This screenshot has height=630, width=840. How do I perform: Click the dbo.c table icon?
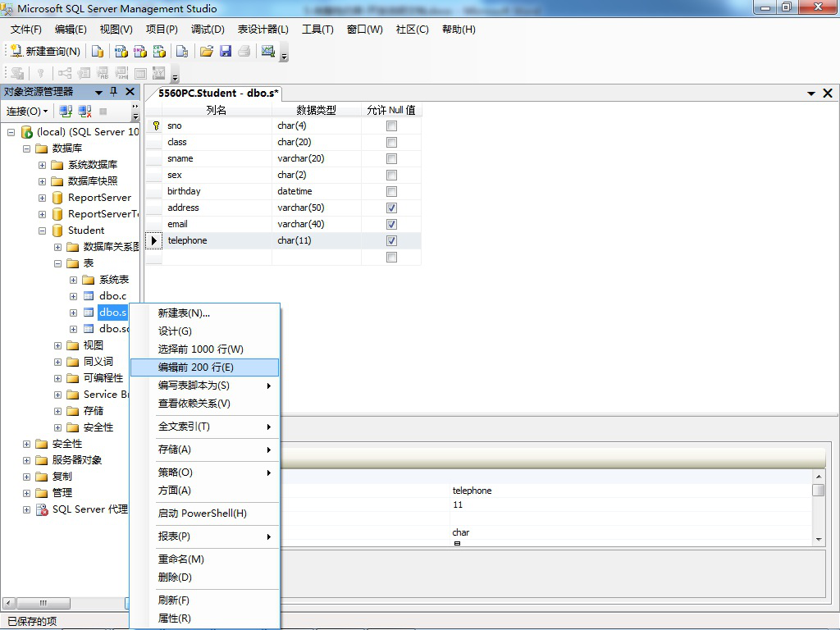[x=89, y=295]
